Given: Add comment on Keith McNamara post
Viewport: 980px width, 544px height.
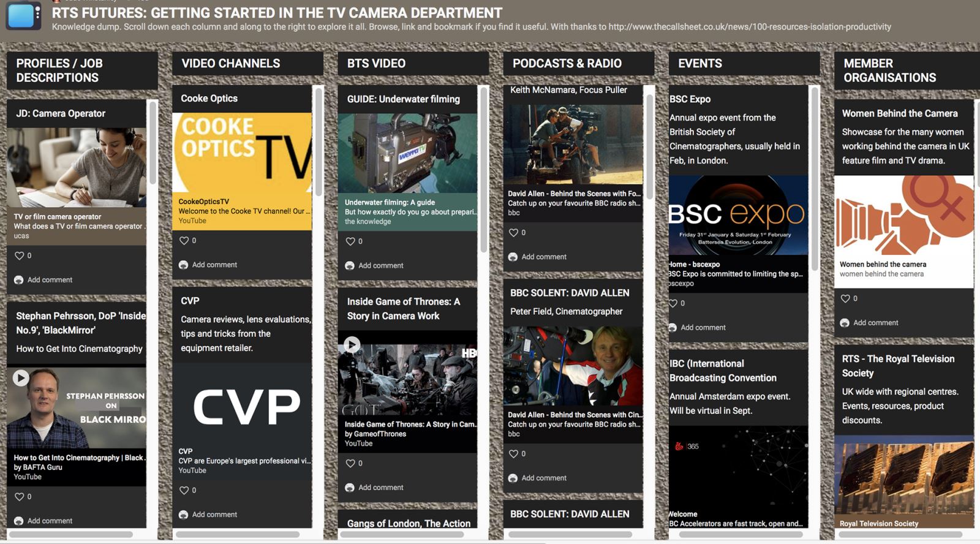Looking at the screenshot, I should coord(544,257).
